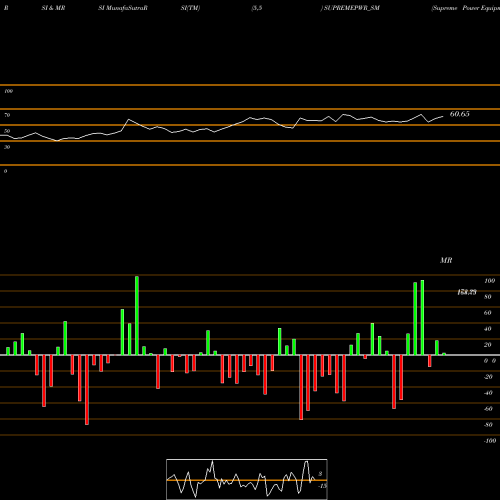The height and width of the screenshot is (500, 500).
Task: Click the MR axis label 80
Action: coord(488,297)
